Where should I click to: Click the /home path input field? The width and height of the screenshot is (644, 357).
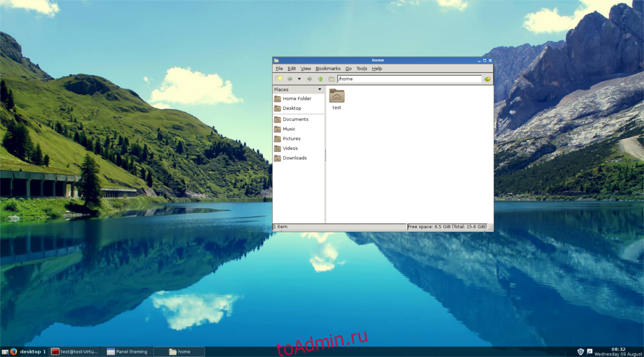(x=409, y=79)
